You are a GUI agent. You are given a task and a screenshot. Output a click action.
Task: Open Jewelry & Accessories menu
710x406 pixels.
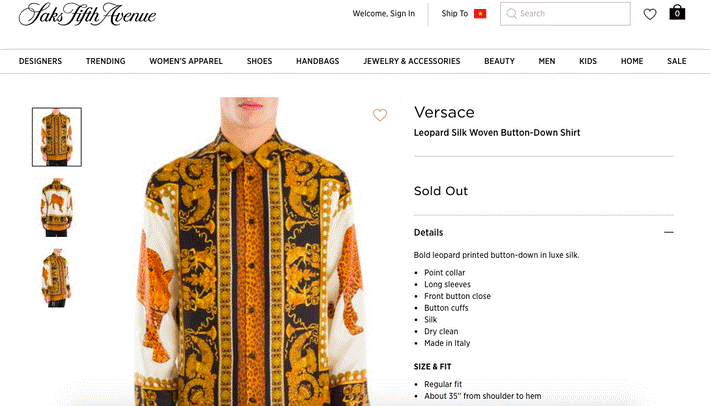[412, 61]
